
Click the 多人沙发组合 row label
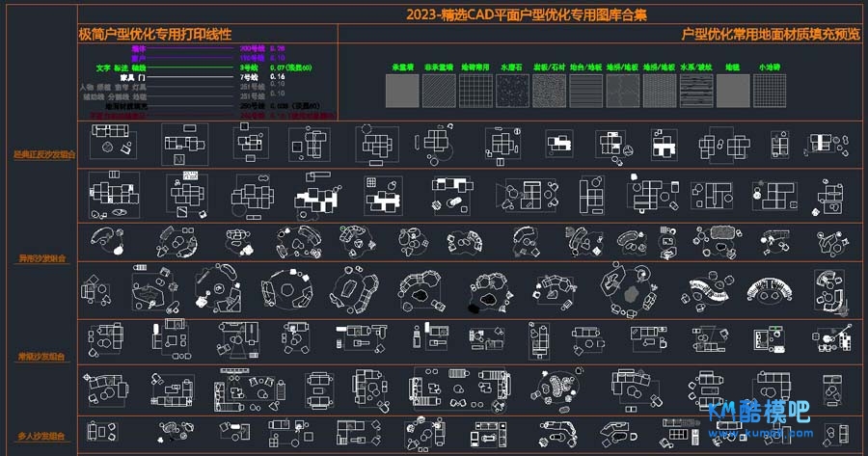pos(41,437)
